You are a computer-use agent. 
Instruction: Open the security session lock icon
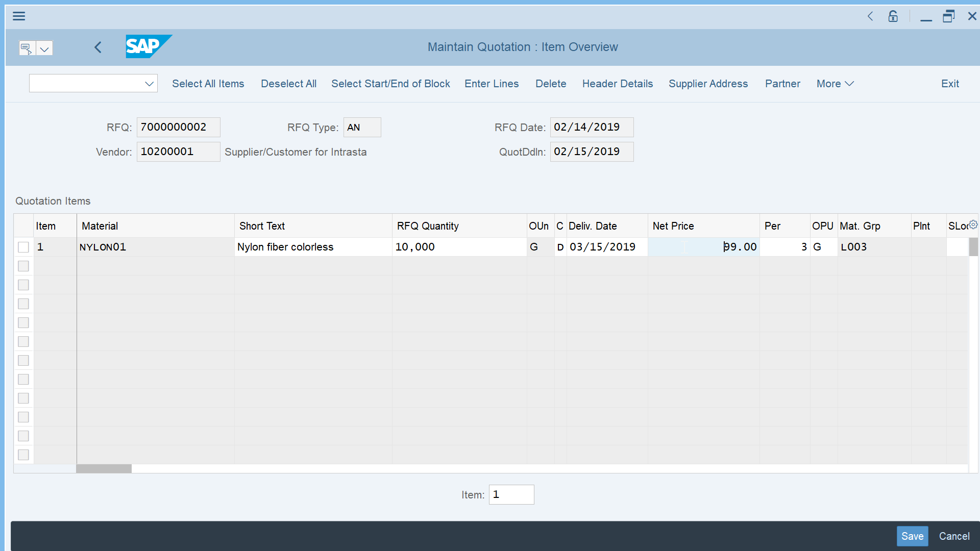tap(893, 16)
